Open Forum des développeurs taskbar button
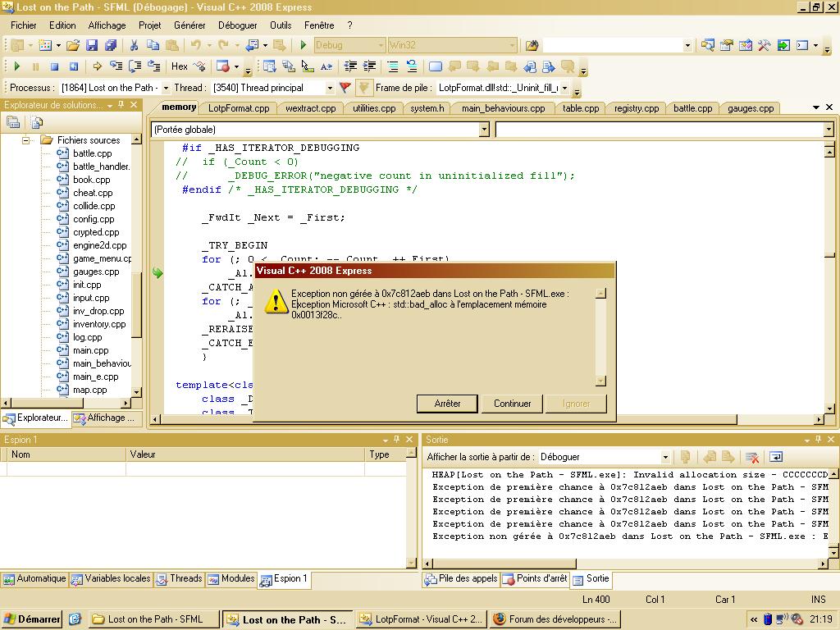Viewport: 840px width, 630px height. point(555,619)
